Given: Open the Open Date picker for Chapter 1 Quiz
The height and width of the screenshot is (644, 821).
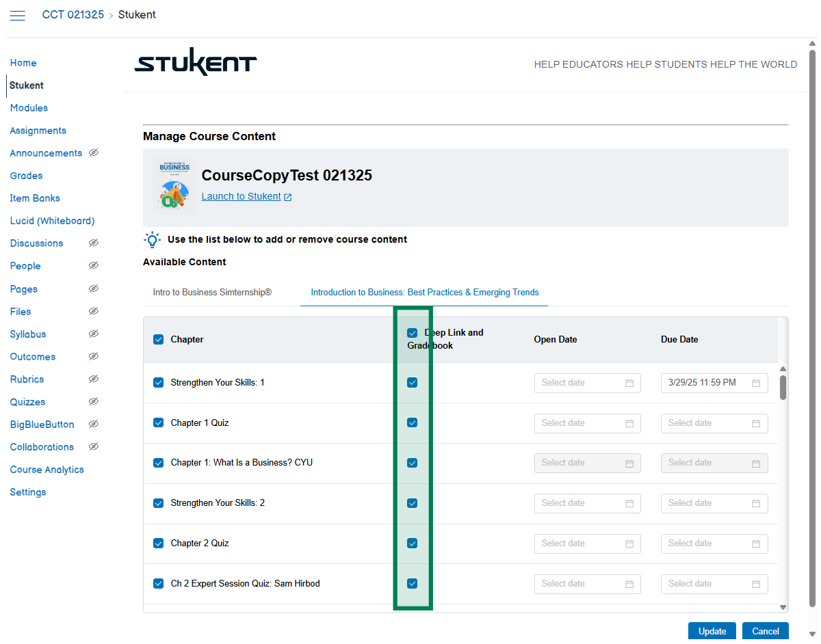Looking at the screenshot, I should [x=587, y=423].
